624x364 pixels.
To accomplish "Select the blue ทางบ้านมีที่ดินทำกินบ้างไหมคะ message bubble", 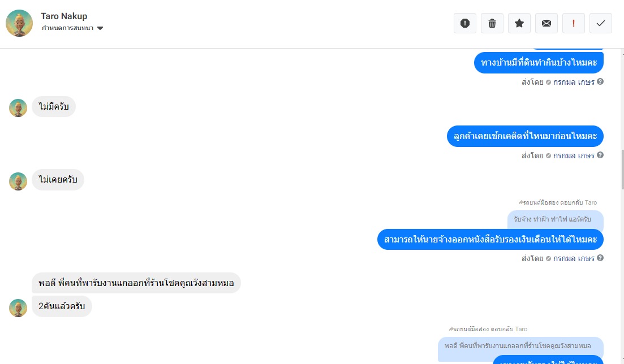I will [x=539, y=63].
